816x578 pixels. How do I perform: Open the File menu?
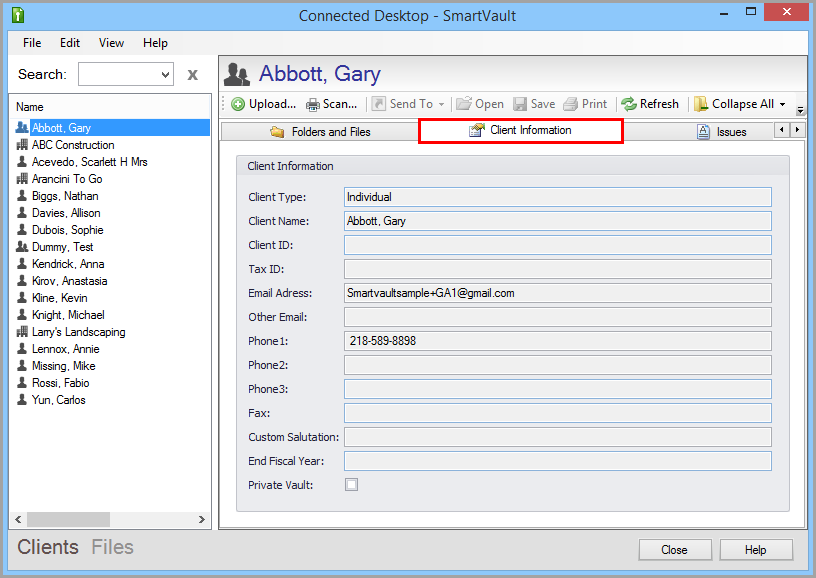tap(32, 43)
